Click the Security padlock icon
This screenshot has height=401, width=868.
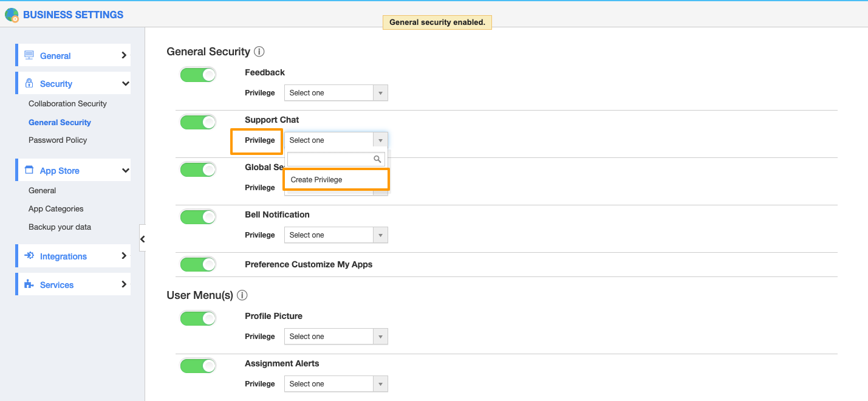[x=29, y=83]
